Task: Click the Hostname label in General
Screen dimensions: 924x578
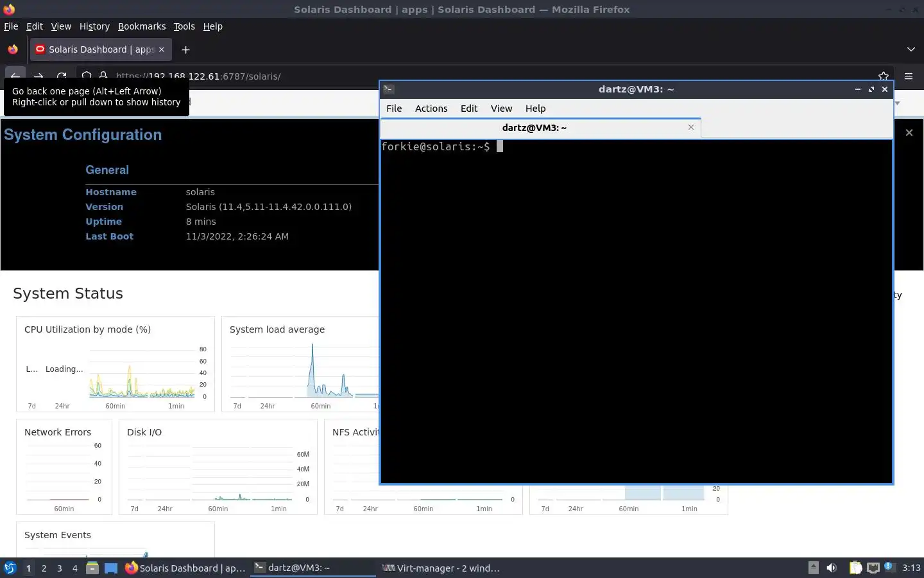Action: [111, 192]
